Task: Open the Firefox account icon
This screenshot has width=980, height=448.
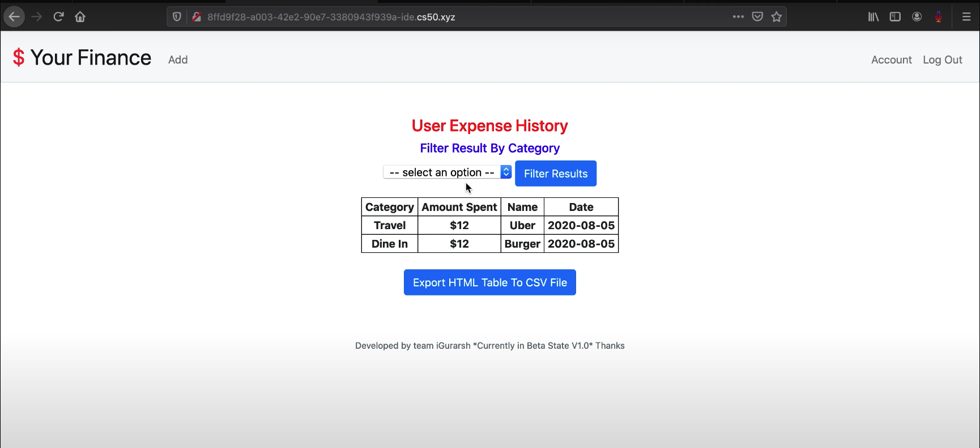Action: [x=917, y=17]
